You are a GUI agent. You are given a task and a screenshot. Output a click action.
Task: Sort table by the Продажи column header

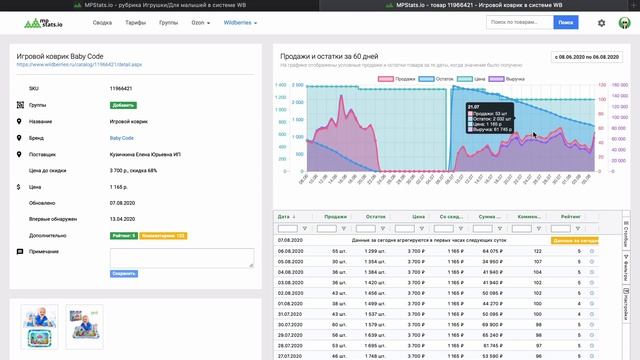tap(335, 217)
